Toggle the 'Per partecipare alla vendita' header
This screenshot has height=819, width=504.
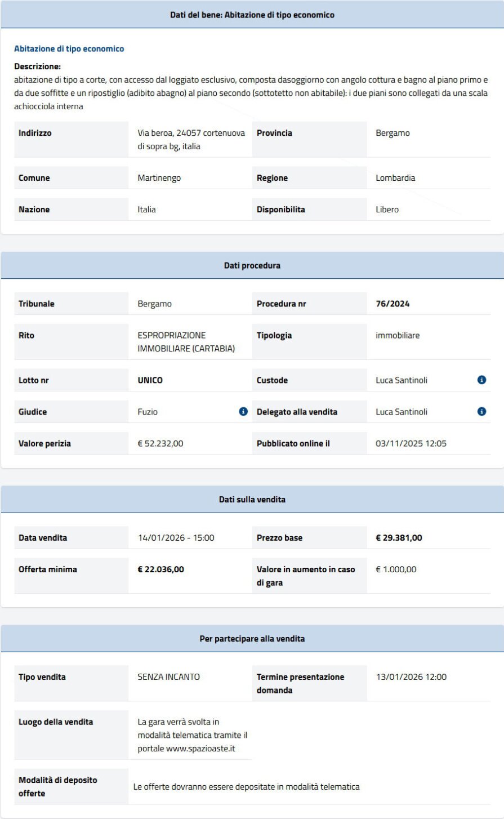click(252, 639)
